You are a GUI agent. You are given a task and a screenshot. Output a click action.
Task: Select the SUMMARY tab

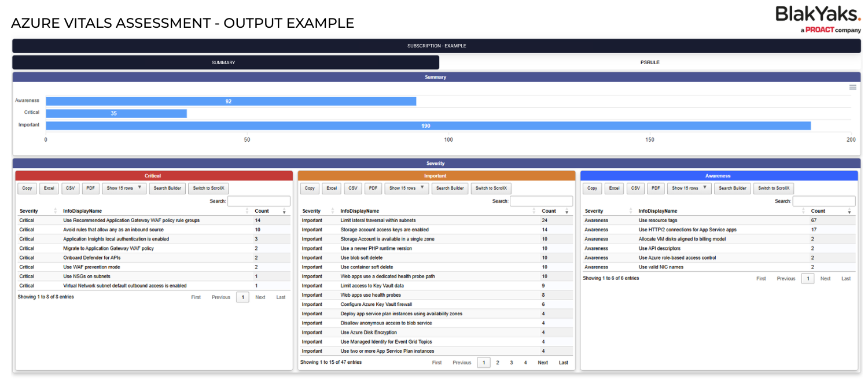[x=223, y=62]
